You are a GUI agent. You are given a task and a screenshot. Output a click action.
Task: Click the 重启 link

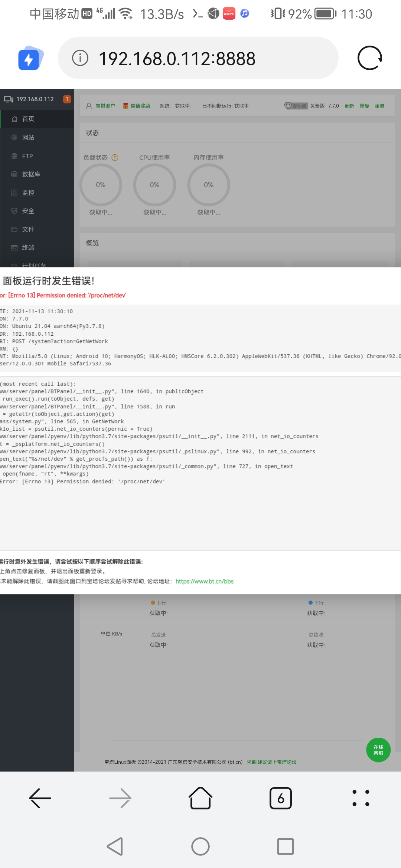(379, 106)
